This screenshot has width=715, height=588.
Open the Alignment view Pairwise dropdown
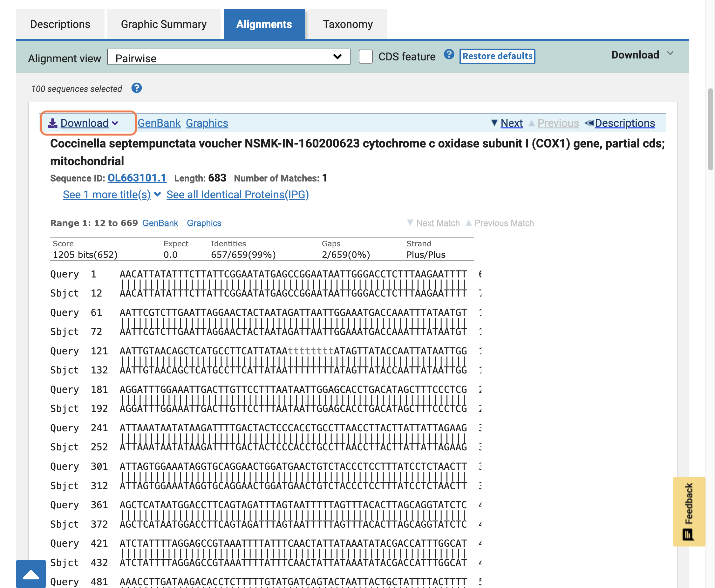tap(228, 57)
